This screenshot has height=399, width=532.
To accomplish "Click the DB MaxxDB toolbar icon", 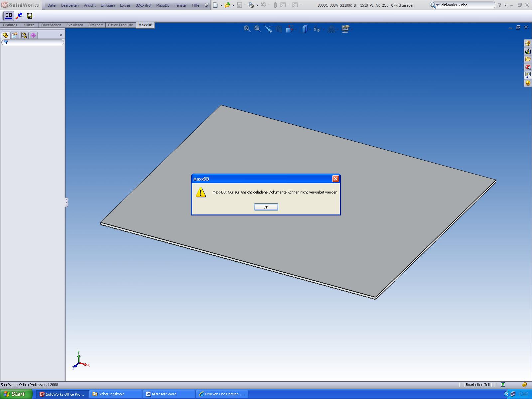I will [9, 16].
